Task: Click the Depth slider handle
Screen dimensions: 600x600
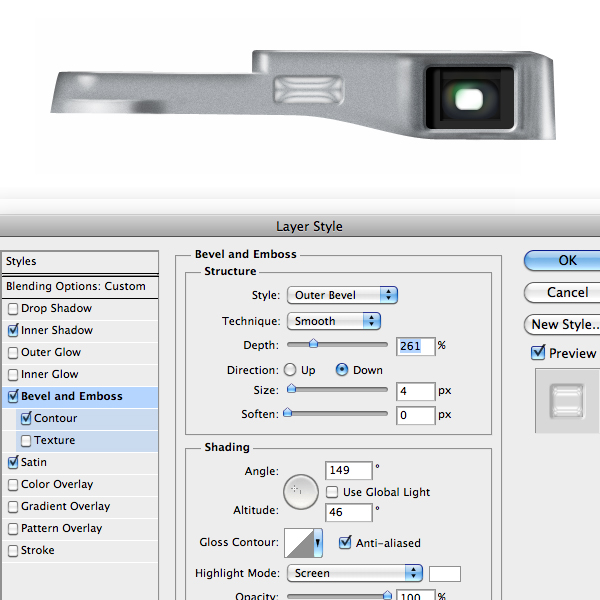Action: 313,343
